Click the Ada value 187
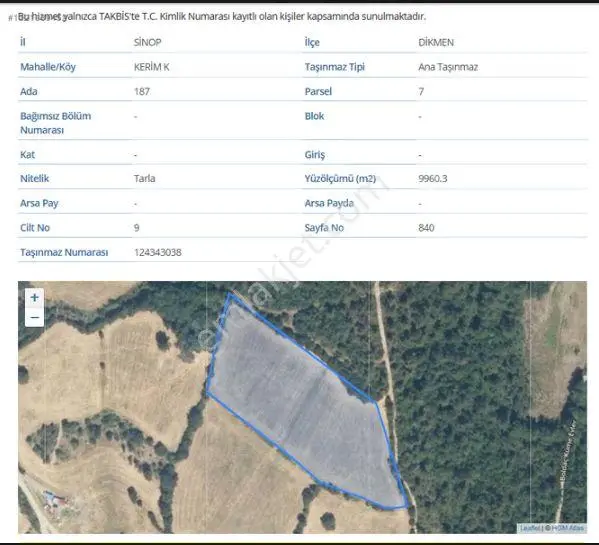This screenshot has height=545, width=599. (x=142, y=92)
